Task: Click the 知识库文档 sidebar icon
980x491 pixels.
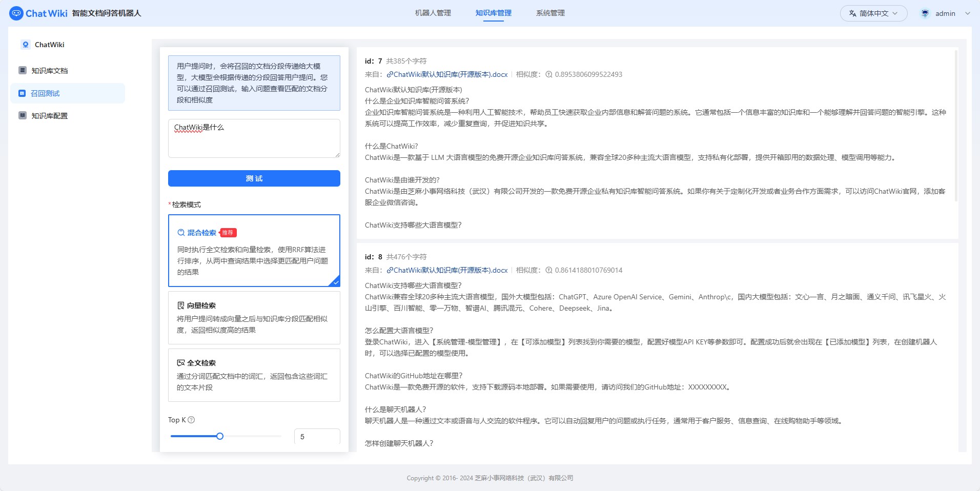Action: (23, 70)
